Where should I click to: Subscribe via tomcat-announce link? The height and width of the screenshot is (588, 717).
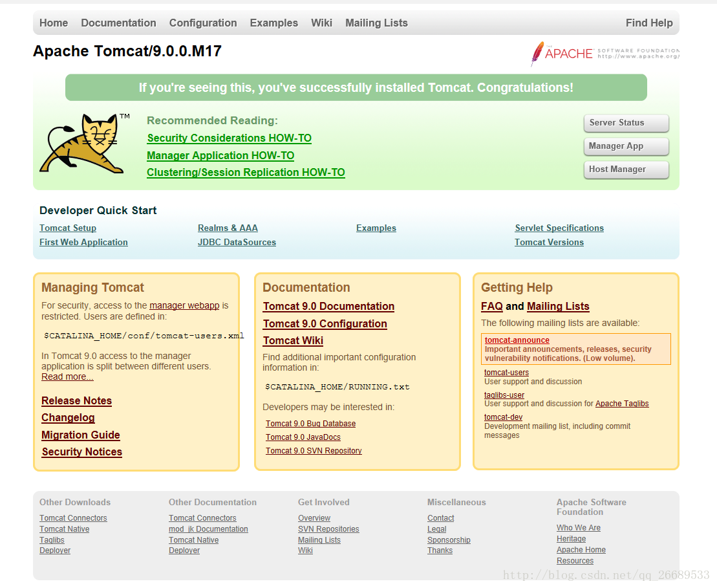point(517,340)
